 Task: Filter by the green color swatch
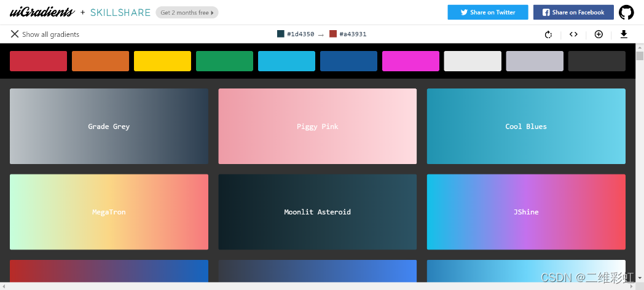tap(224, 61)
